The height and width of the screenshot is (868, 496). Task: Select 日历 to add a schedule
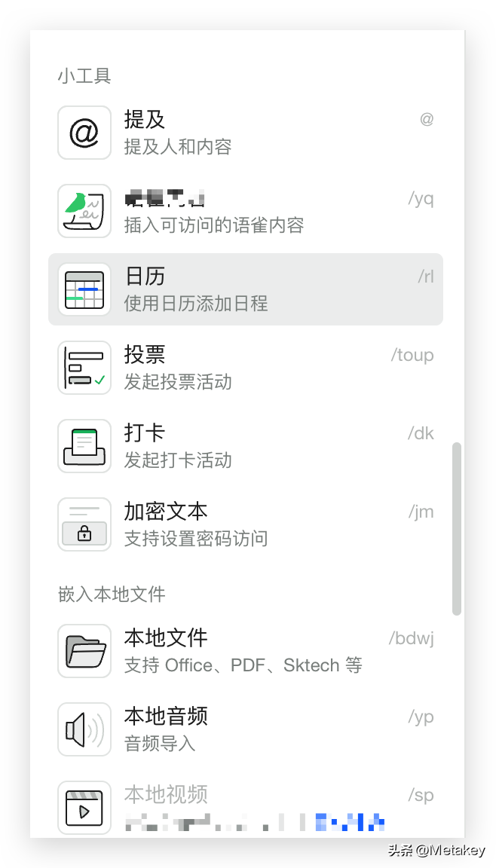pyautogui.click(x=145, y=277)
